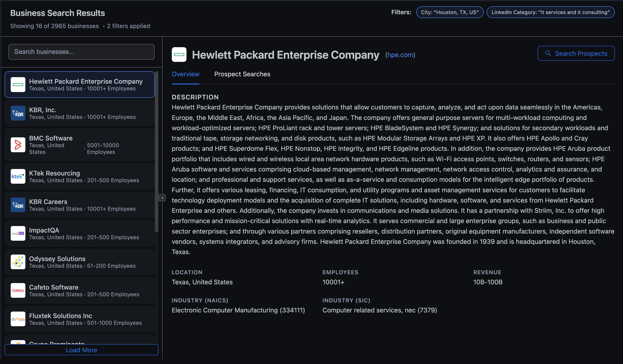Image resolution: width=623 pixels, height=364 pixels.
Task: Select the BMC Software list entry
Action: (x=80, y=145)
